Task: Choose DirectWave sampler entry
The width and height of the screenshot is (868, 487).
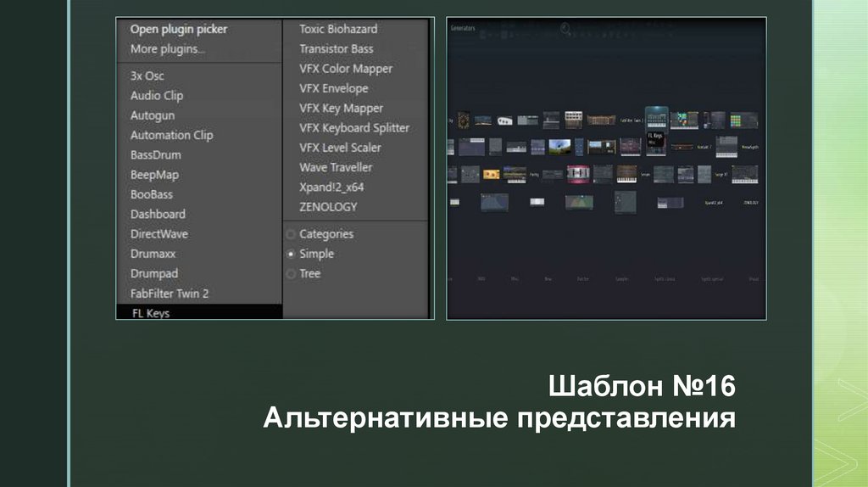Action: coord(159,234)
